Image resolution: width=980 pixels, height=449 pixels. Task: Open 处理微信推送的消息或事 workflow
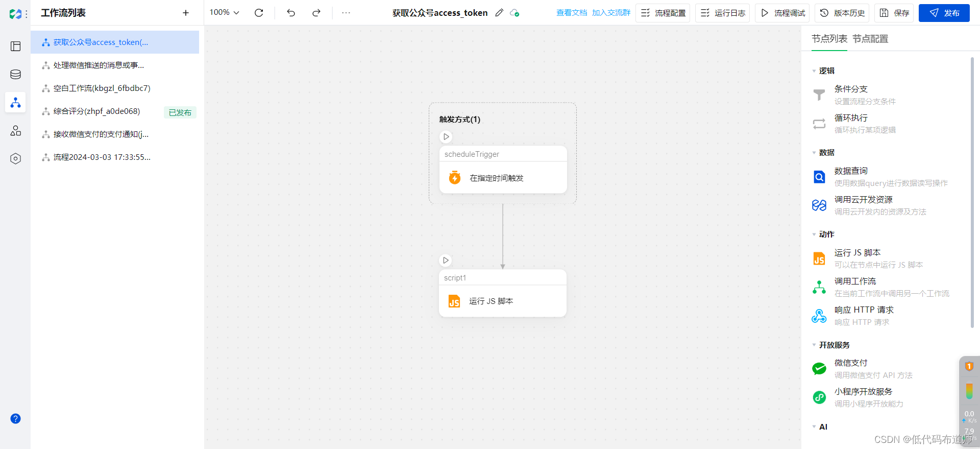pos(115,65)
